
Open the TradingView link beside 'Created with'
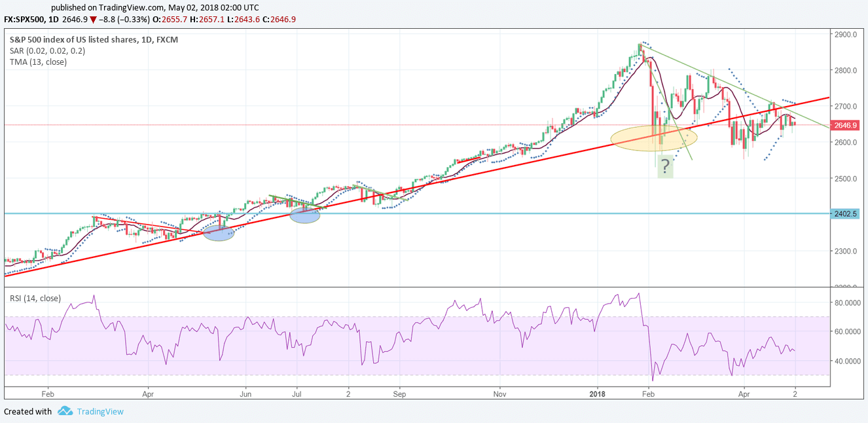(x=99, y=412)
